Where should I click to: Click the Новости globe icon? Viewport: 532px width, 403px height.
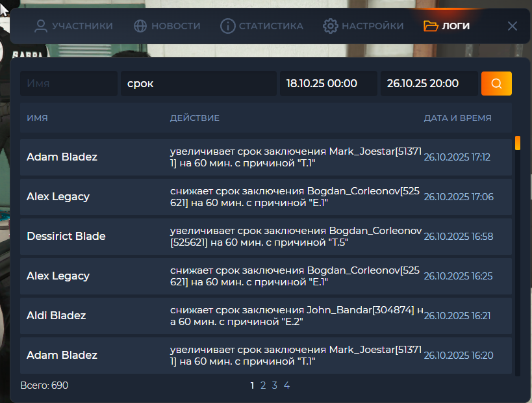(140, 26)
